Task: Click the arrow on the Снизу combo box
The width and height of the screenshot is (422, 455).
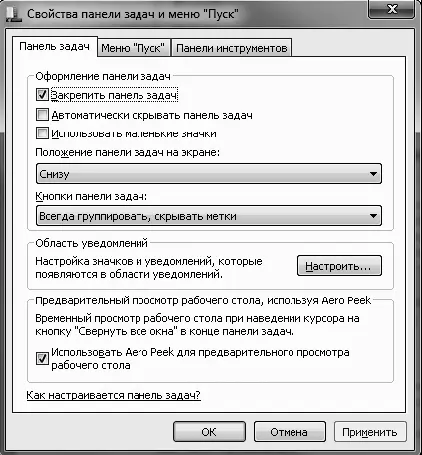Action: pos(373,174)
